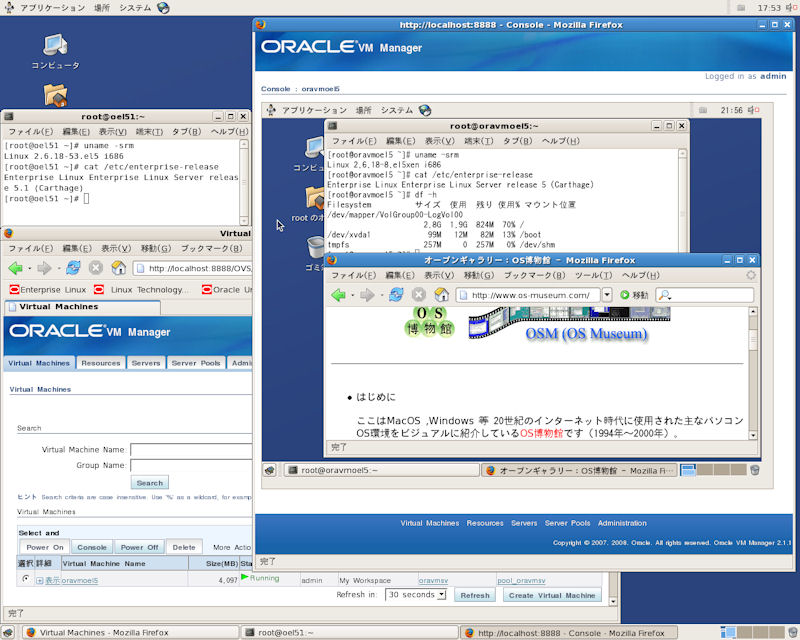The width and height of the screenshot is (800, 640).
Task: Click URL field showing www.os-museum.com
Action: click(528, 295)
